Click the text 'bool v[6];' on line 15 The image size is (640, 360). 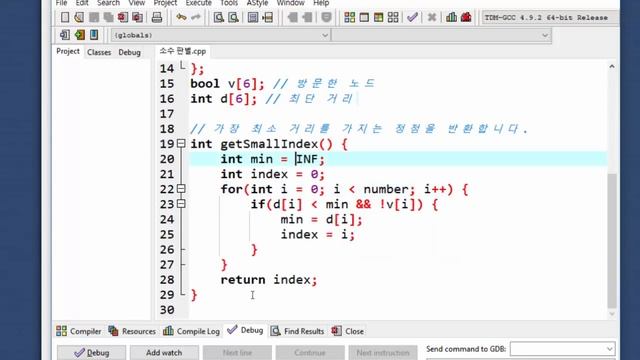click(228, 84)
